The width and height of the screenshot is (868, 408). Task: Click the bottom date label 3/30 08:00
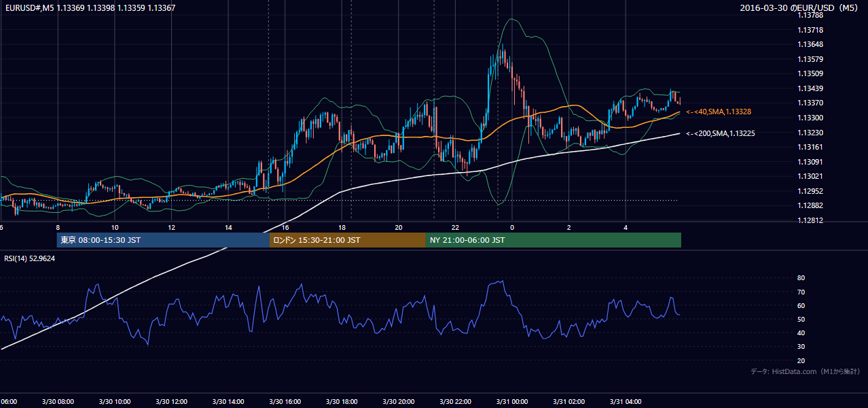[x=58, y=402]
